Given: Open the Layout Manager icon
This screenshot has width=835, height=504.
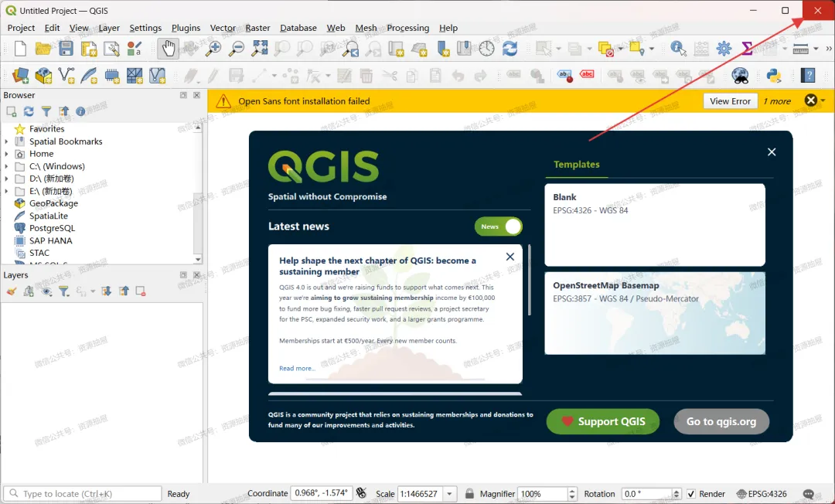Looking at the screenshot, I should tap(111, 49).
